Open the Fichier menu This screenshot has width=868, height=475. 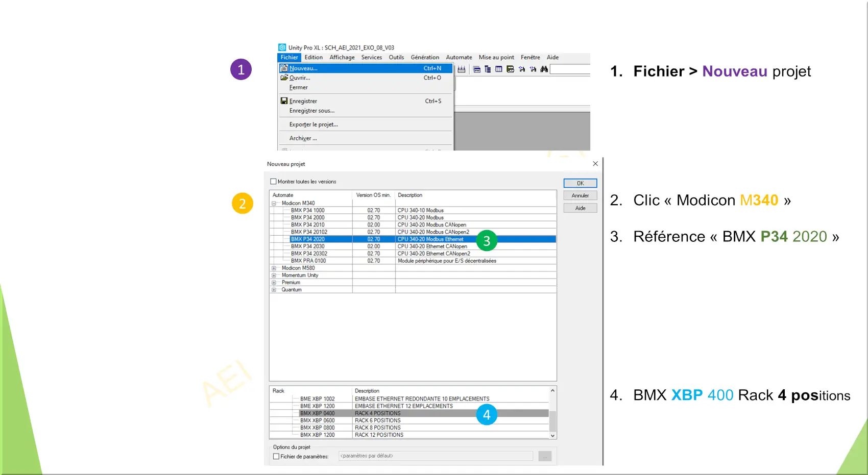pyautogui.click(x=289, y=57)
